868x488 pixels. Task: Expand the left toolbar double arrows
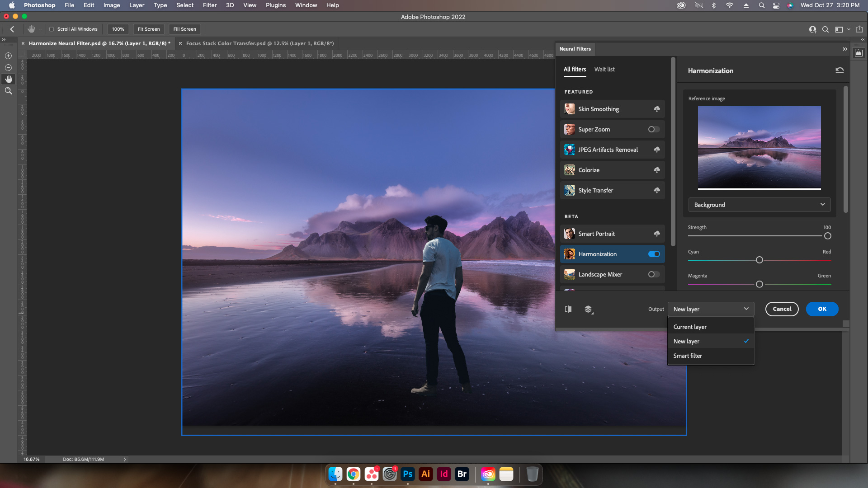click(x=4, y=40)
